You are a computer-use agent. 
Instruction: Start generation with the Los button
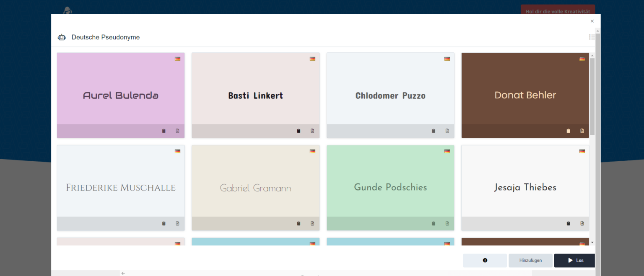(574, 261)
